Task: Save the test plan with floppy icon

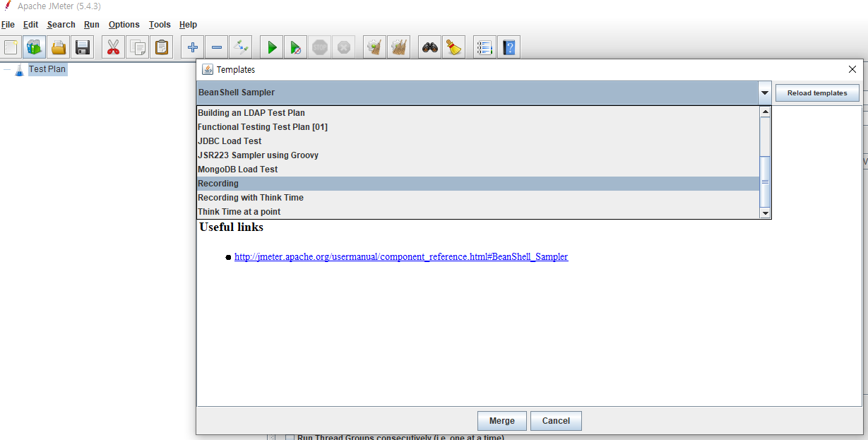Action: 83,47
